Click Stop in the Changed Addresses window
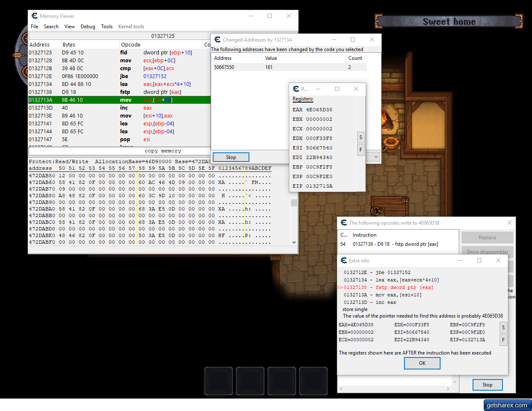 (x=231, y=157)
